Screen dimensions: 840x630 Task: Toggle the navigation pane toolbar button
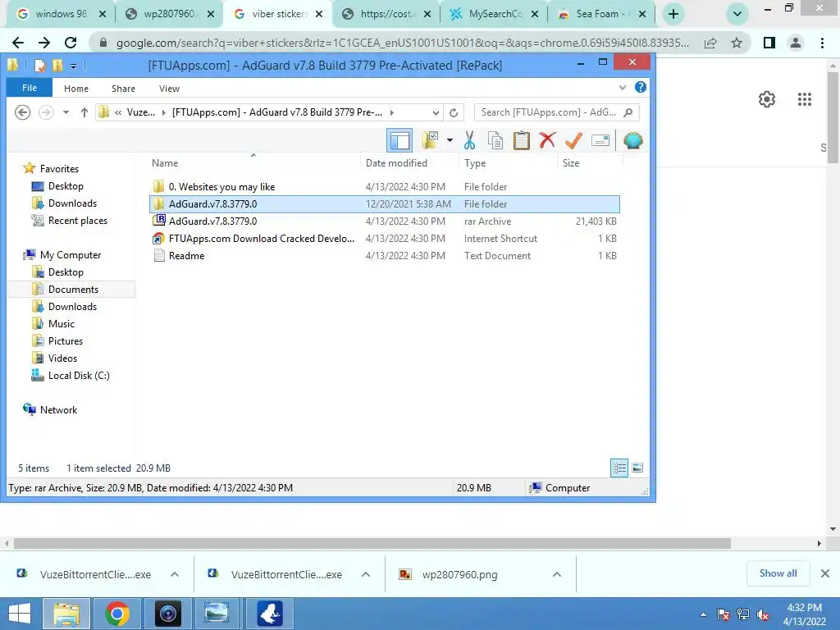coord(399,141)
